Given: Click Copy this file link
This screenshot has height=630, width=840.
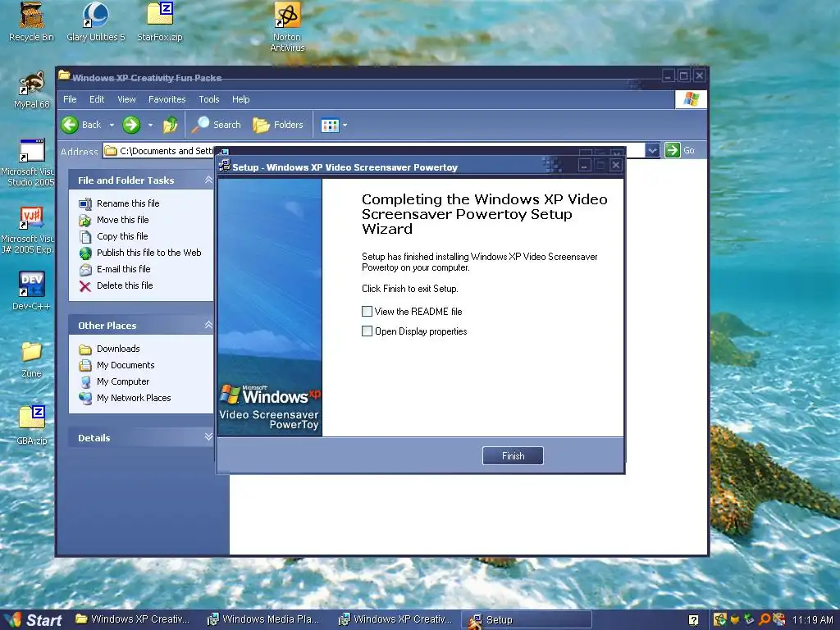Looking at the screenshot, I should coord(122,236).
